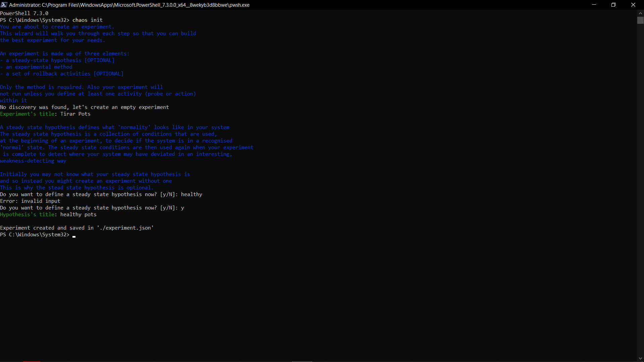Click the PowerShell 7.3.0 version text
This screenshot has width=644, height=362.
(24, 13)
